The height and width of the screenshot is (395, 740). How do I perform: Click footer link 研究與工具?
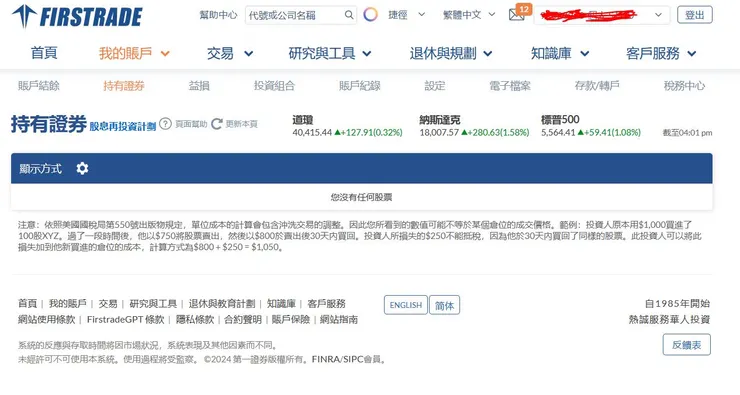point(153,303)
